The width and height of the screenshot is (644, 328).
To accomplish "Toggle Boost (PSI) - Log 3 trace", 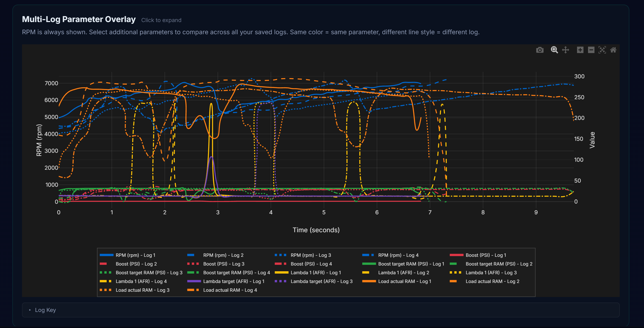I will coord(216,264).
